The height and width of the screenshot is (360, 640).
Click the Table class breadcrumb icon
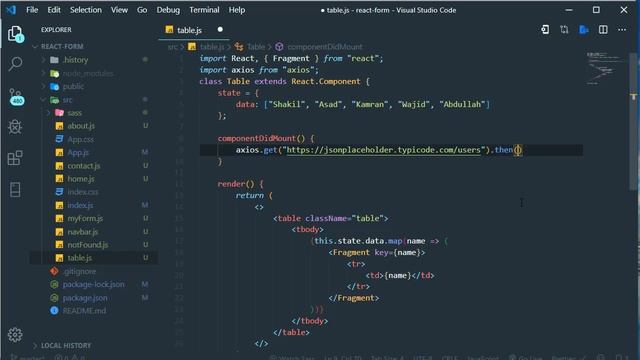click(239, 47)
